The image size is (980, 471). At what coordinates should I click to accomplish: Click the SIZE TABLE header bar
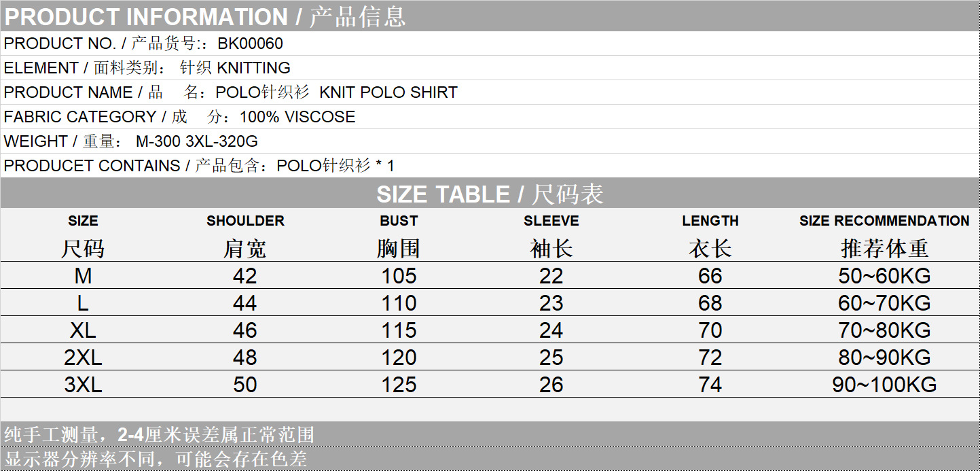pos(490,195)
